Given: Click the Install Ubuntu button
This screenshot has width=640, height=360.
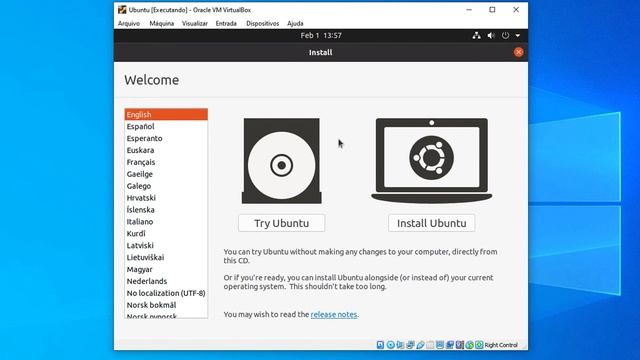Looking at the screenshot, I should tap(431, 223).
